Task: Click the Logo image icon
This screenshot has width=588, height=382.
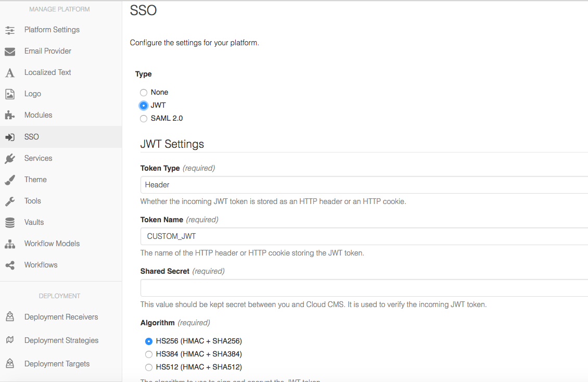Action: [x=10, y=94]
